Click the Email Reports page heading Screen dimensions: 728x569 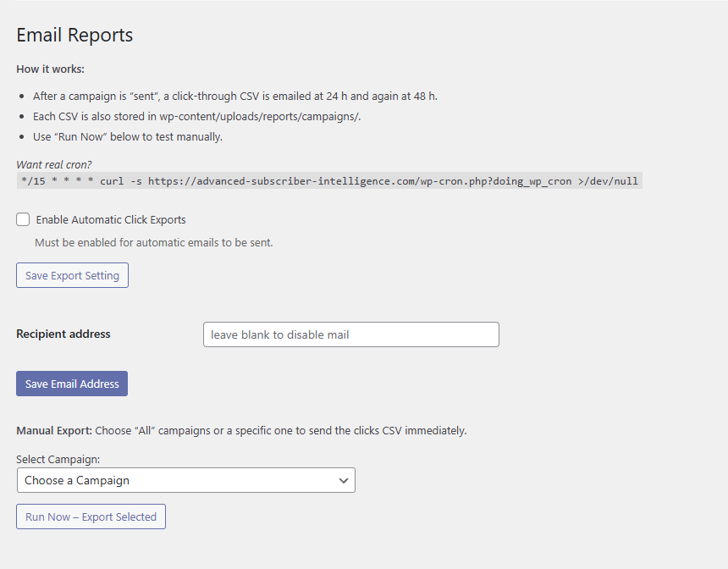[x=74, y=36]
